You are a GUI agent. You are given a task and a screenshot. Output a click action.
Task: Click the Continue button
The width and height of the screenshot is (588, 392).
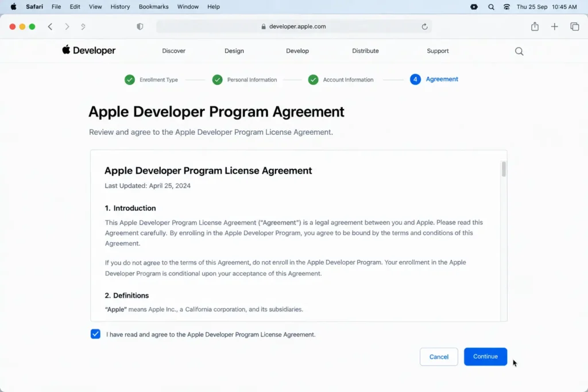pyautogui.click(x=485, y=356)
